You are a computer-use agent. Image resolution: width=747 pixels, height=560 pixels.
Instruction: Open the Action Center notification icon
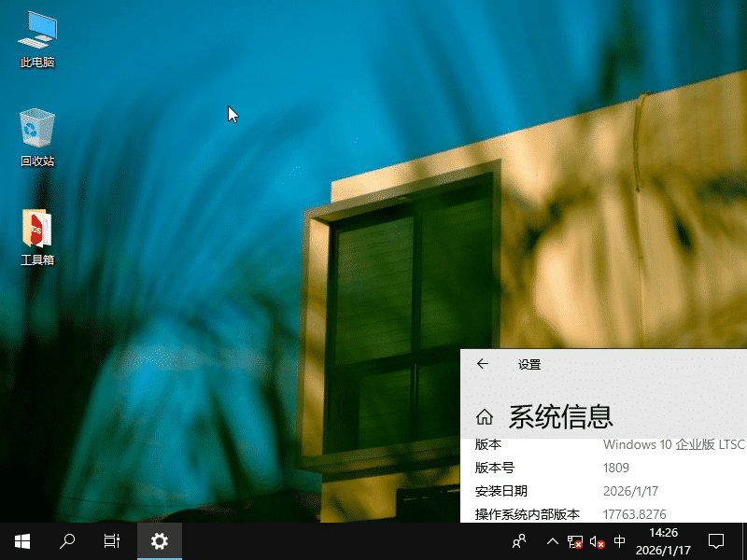(x=716, y=540)
